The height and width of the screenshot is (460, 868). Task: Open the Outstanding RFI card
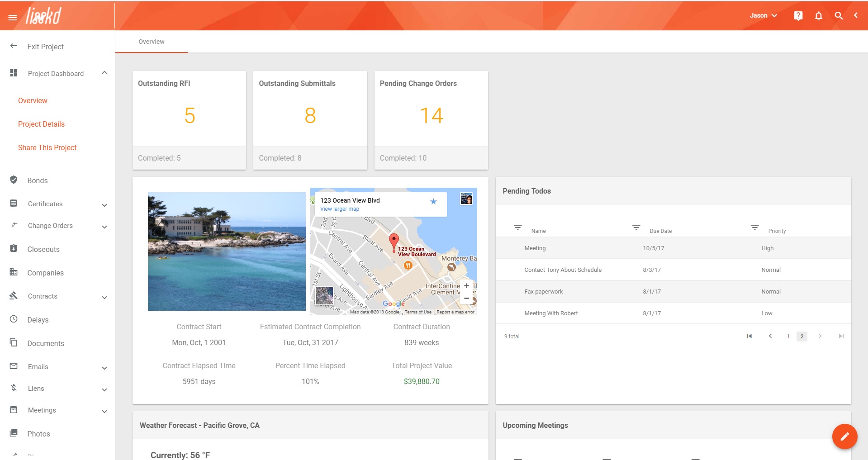click(189, 120)
